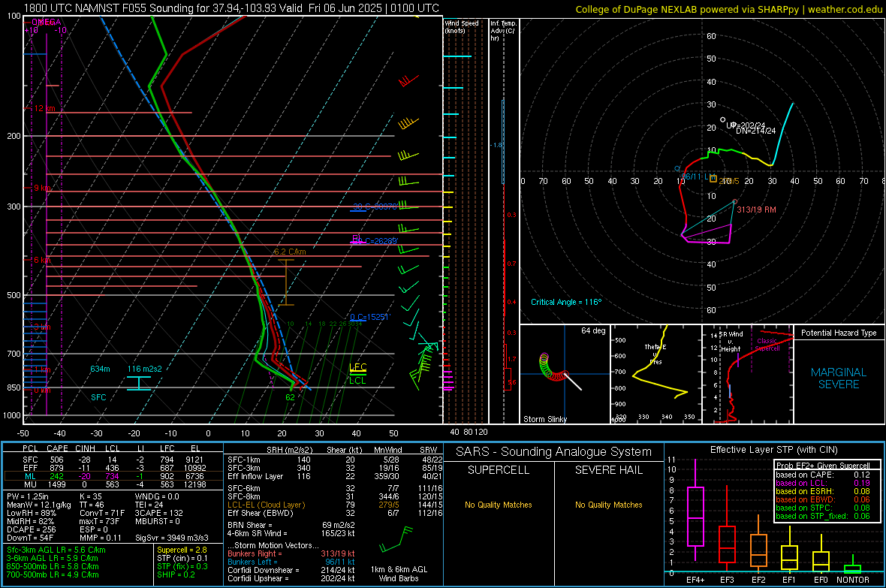Select the 6.2 C/km lapse rate label
The image size is (886, 588).
pyautogui.click(x=290, y=252)
